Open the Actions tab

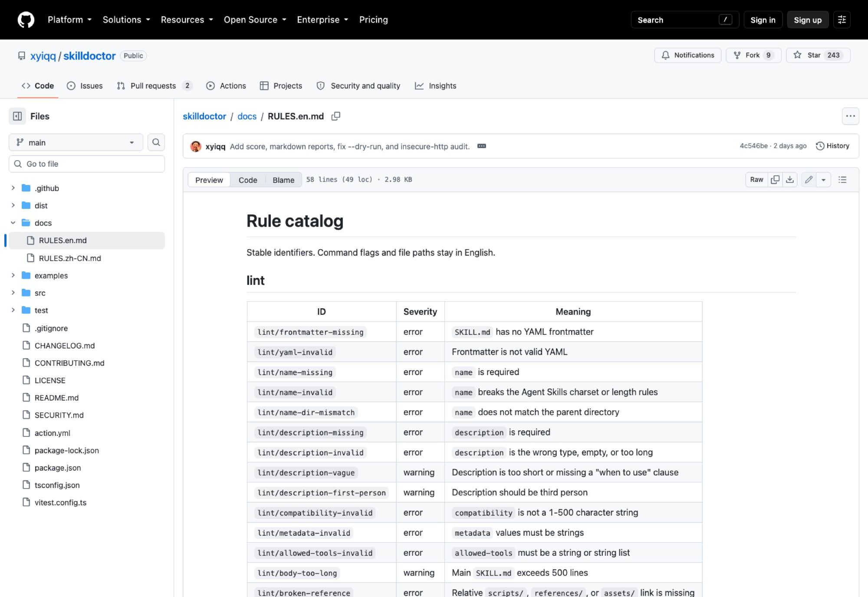click(226, 86)
